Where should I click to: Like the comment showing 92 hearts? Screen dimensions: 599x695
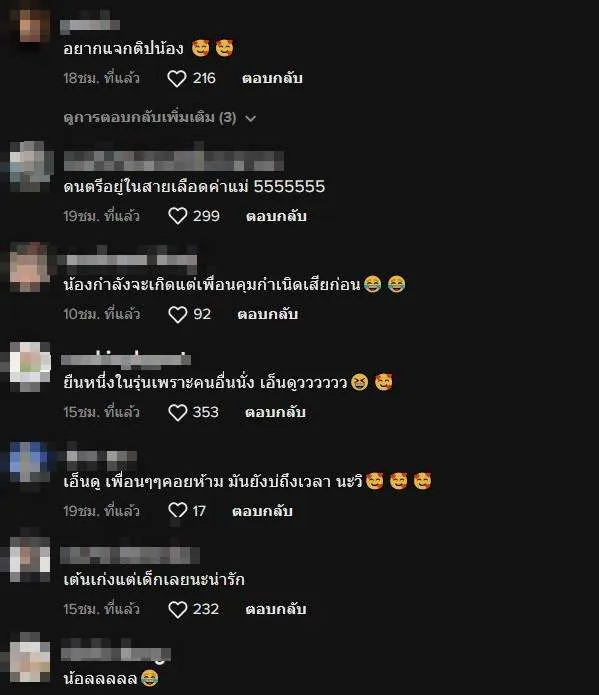[177, 315]
